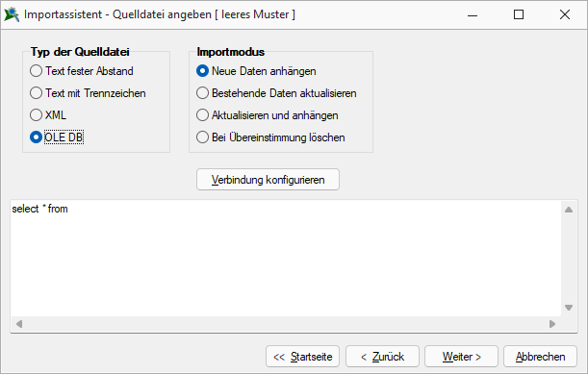Select OLE DB source type
The image size is (588, 374).
tap(57, 137)
